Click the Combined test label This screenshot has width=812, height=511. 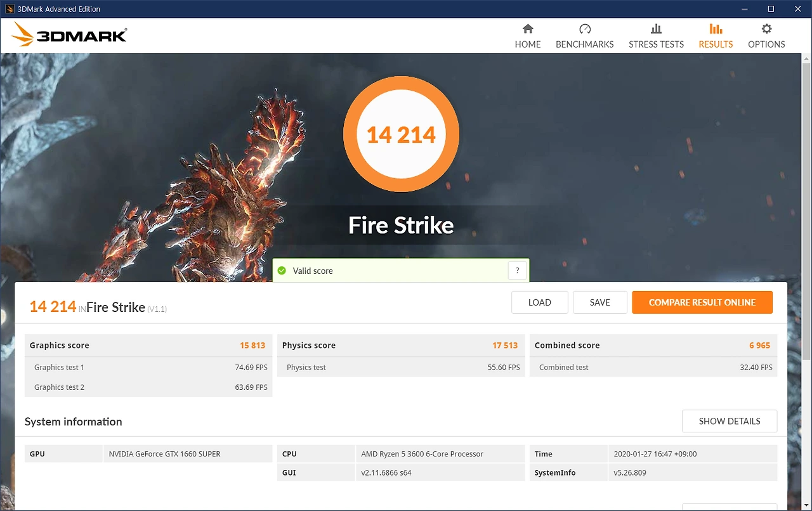(x=564, y=367)
